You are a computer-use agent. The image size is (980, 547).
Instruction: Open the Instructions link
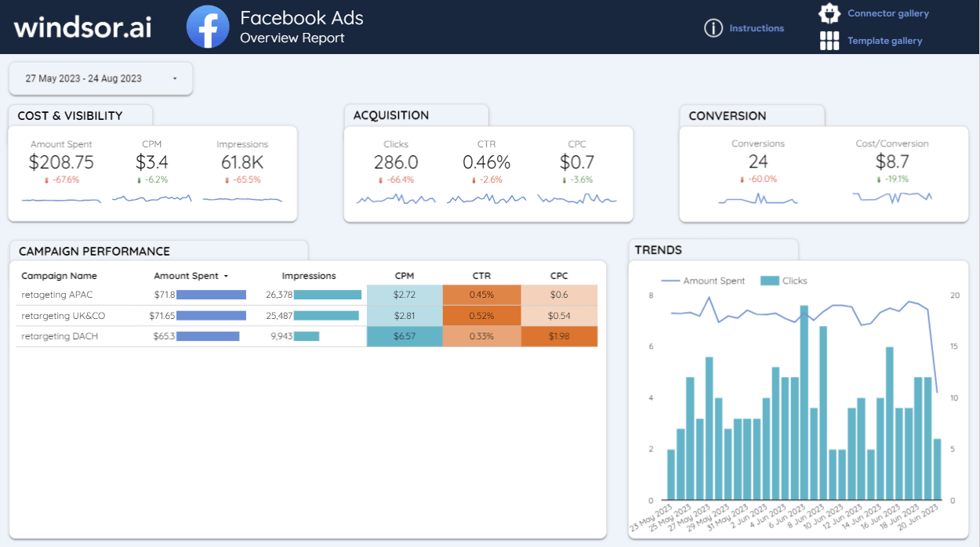(756, 27)
